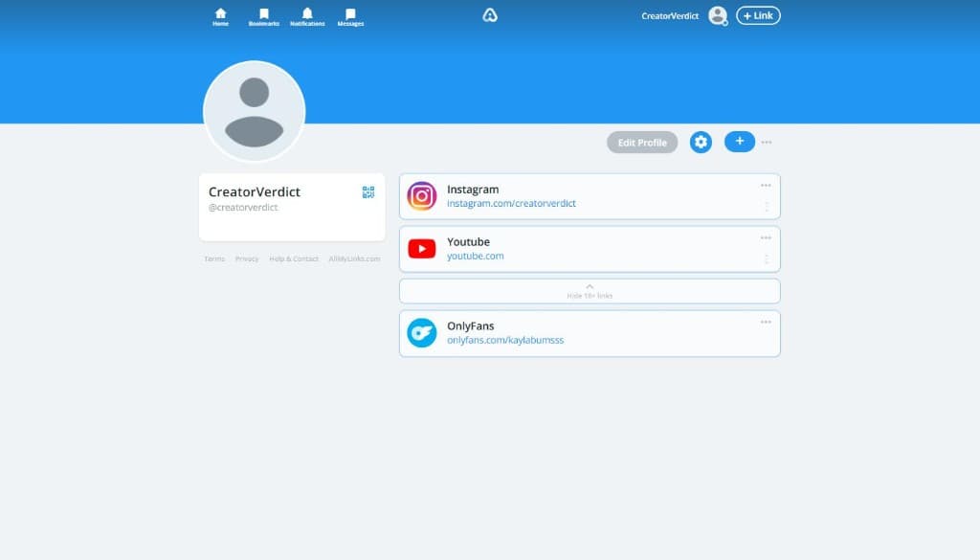Show the profile QR code icon

(368, 191)
